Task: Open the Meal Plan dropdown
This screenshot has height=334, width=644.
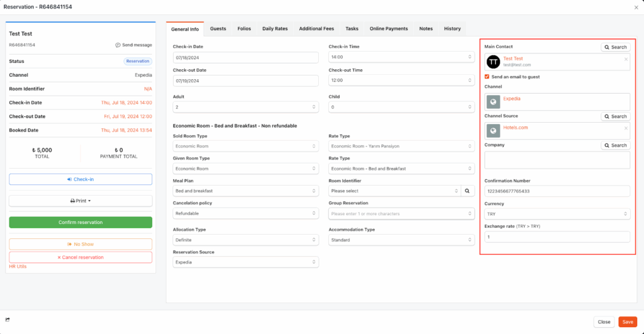Action: coord(245,191)
